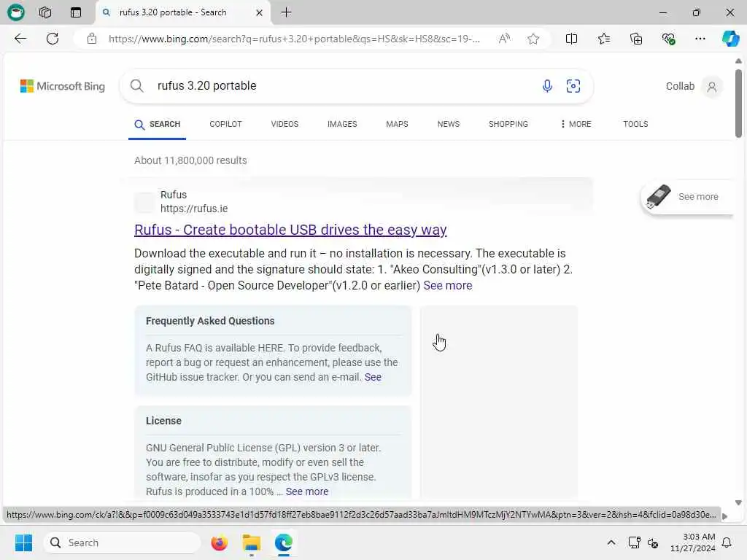This screenshot has height=560, width=747.
Task: Open the https://rufus.ie URL link
Action: [x=194, y=209]
